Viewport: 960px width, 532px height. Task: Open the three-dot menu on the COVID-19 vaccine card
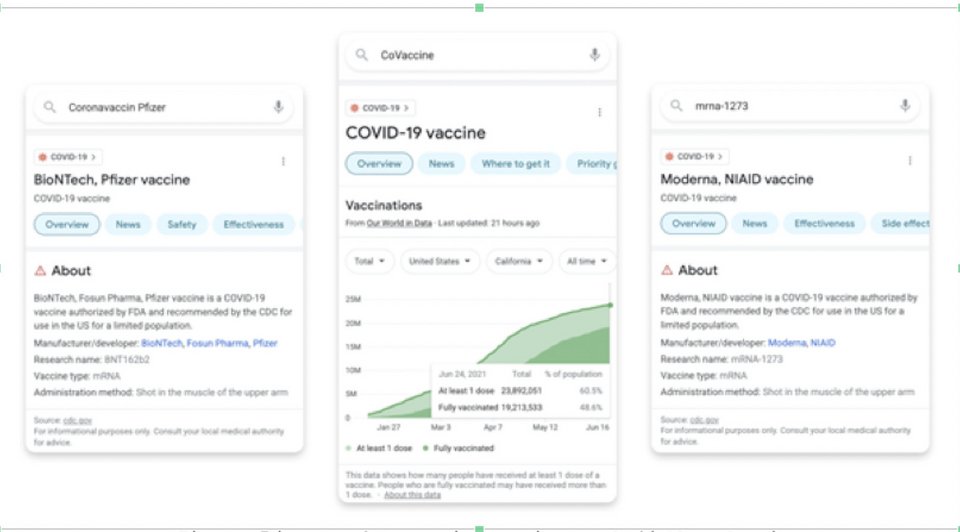pyautogui.click(x=599, y=112)
